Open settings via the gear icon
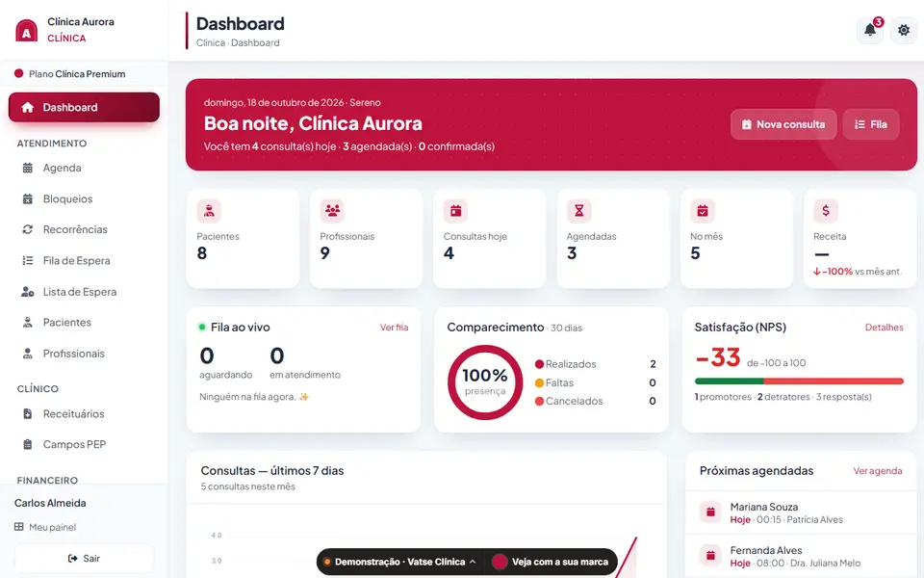 [x=904, y=30]
